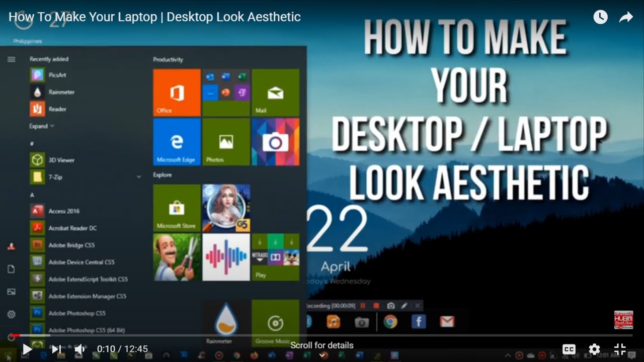The width and height of the screenshot is (644, 362).
Task: Open the sound waveform recorder tile
Action: 226,257
